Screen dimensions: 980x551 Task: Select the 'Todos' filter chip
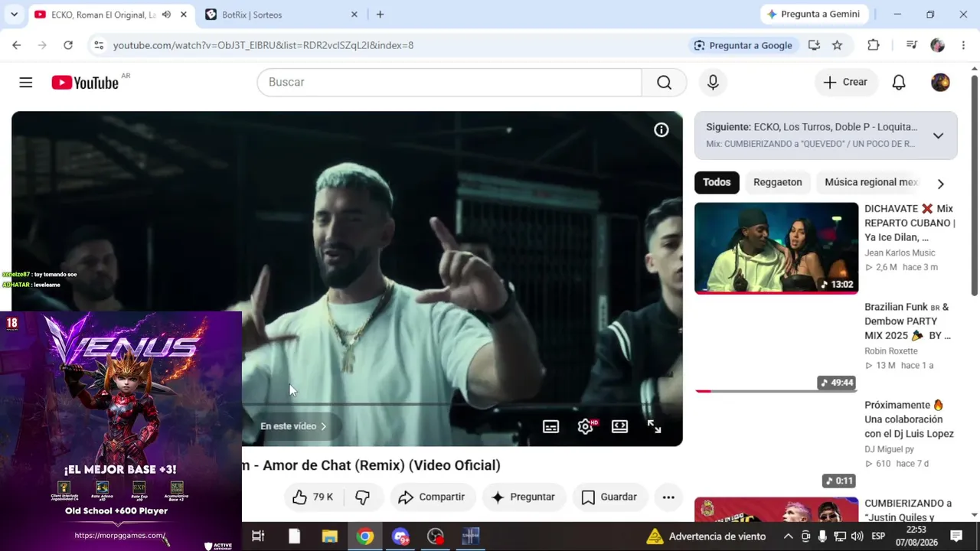pyautogui.click(x=717, y=182)
